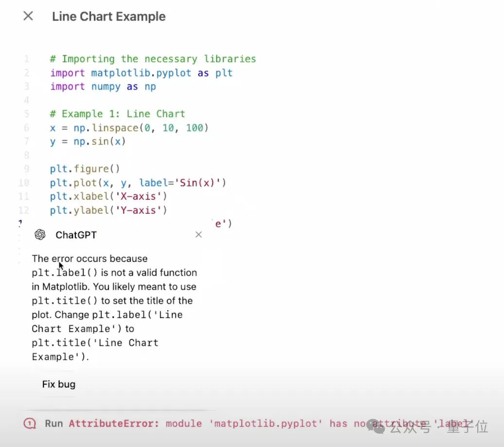Click the Line Chart Example title
This screenshot has width=504, height=447.
click(108, 17)
